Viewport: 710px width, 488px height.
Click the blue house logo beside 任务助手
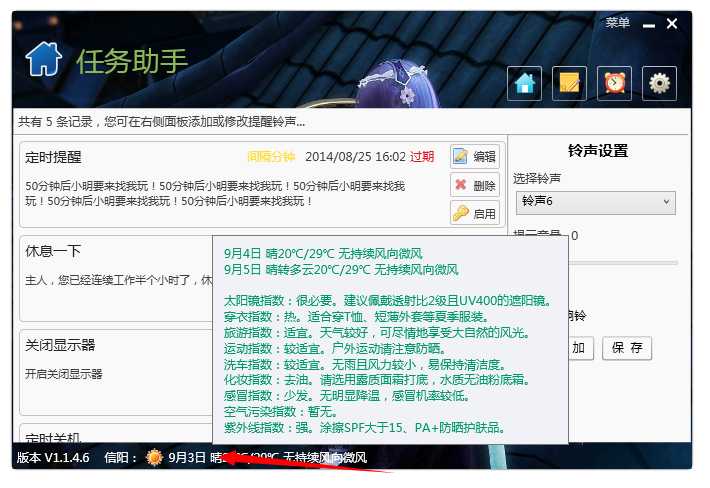(44, 59)
